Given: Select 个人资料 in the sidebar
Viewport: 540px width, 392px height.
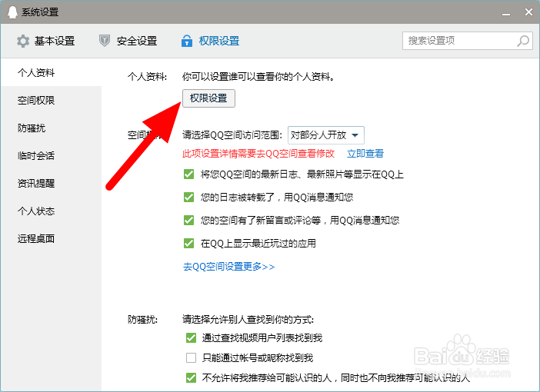Looking at the screenshot, I should pos(51,72).
